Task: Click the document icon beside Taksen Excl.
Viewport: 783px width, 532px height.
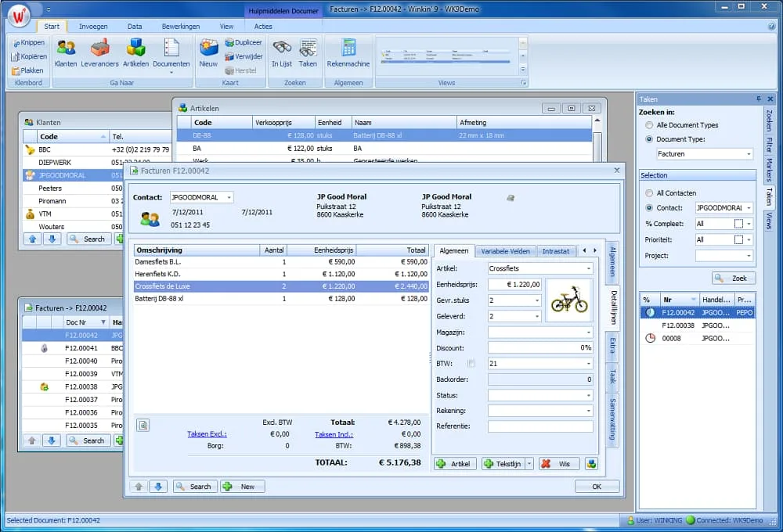Action: coord(143,425)
